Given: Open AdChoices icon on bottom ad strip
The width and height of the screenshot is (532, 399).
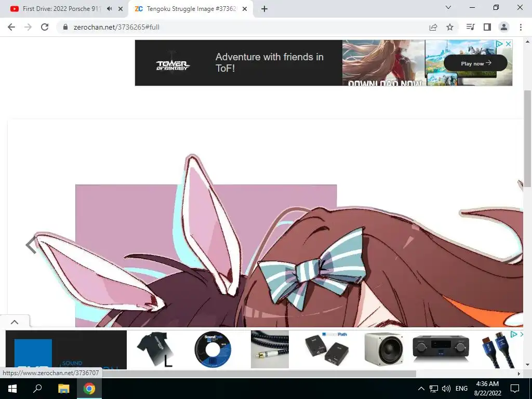Looking at the screenshot, I should coord(514,335).
